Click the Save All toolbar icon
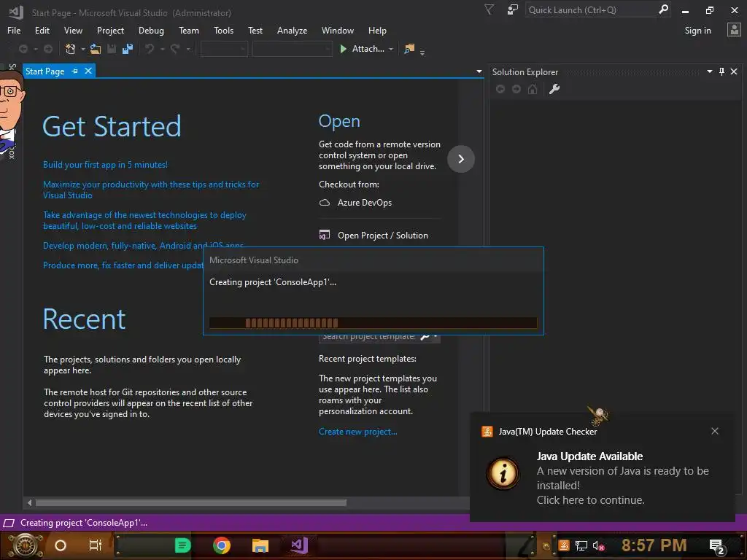This screenshot has height=560, width=747. pos(128,49)
